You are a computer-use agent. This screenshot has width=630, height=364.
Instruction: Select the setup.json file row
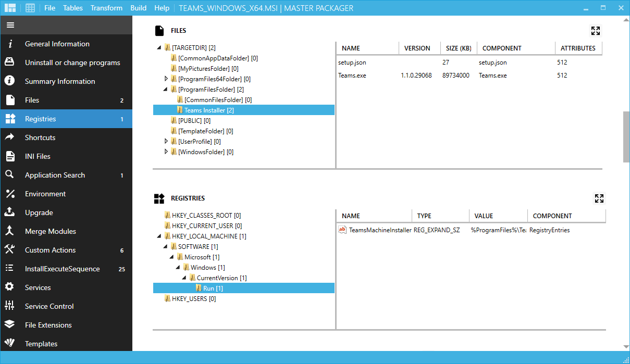[469, 62]
